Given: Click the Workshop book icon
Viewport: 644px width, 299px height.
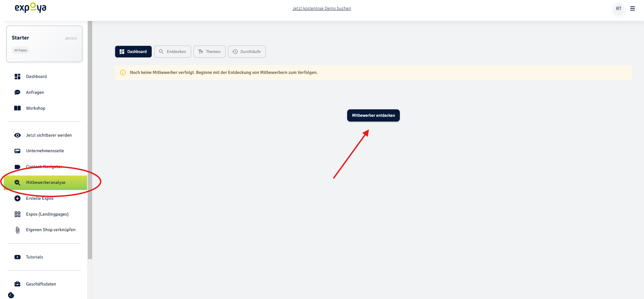Looking at the screenshot, I should click(x=18, y=108).
